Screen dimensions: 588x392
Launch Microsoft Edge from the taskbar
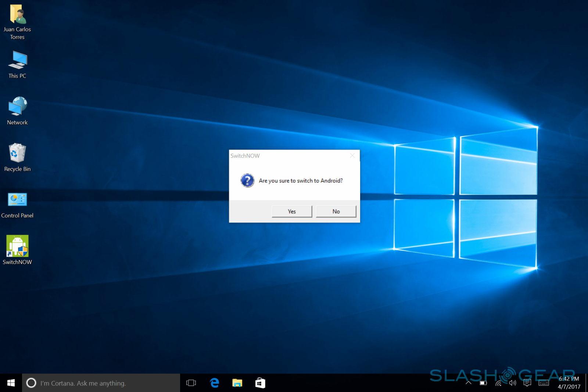(214, 383)
